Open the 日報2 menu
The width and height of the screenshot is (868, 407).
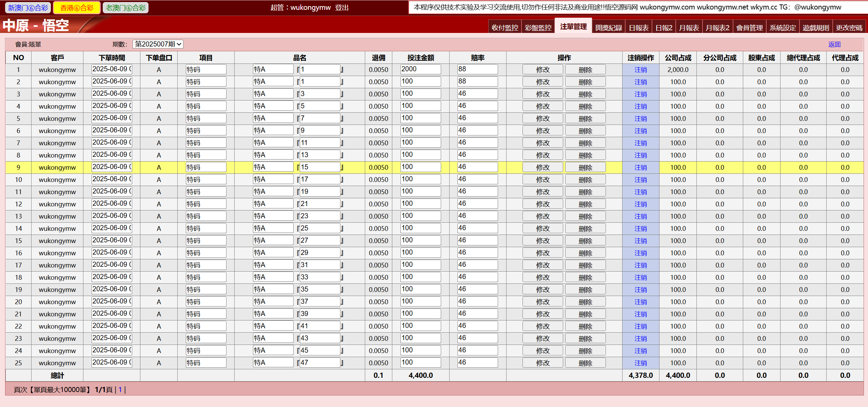coord(664,27)
